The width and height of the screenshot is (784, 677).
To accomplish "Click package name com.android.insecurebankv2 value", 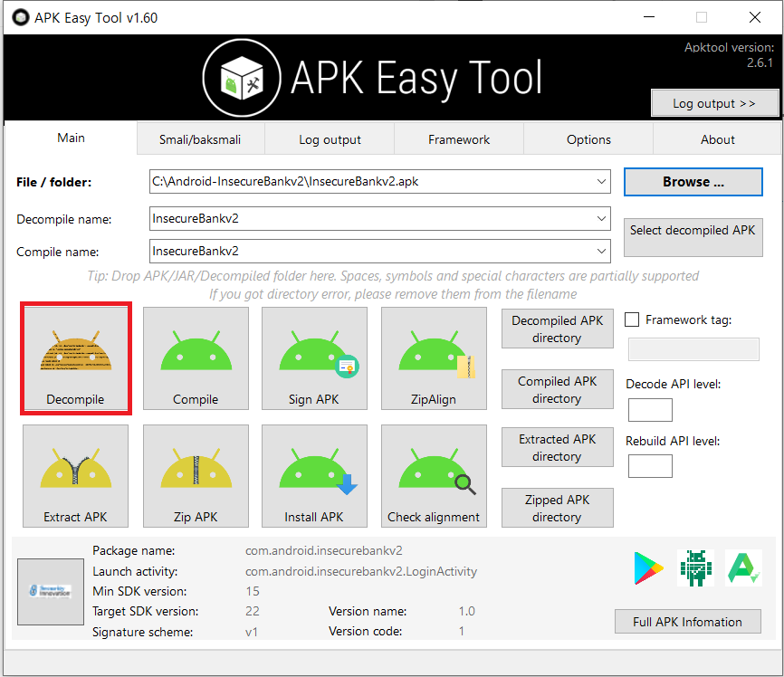I will 323,550.
